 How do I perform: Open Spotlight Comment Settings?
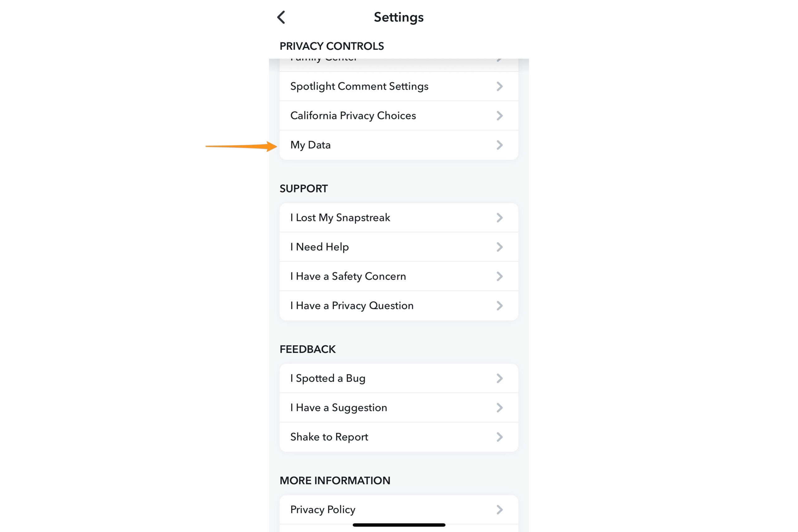pos(359,86)
